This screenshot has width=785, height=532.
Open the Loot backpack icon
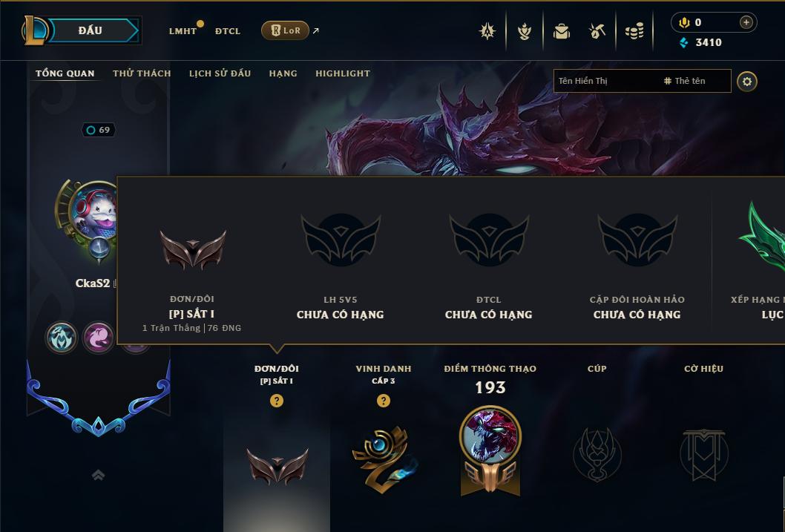pyautogui.click(x=561, y=31)
